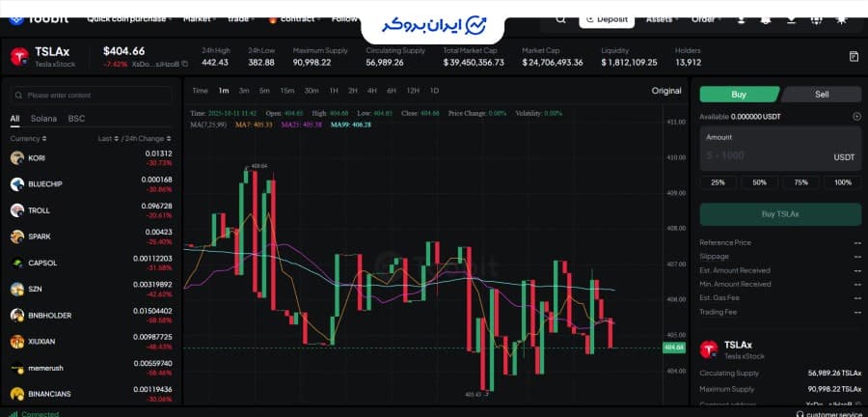Open the document icon right of Holders stats
This screenshot has height=417, width=868.
(x=854, y=57)
